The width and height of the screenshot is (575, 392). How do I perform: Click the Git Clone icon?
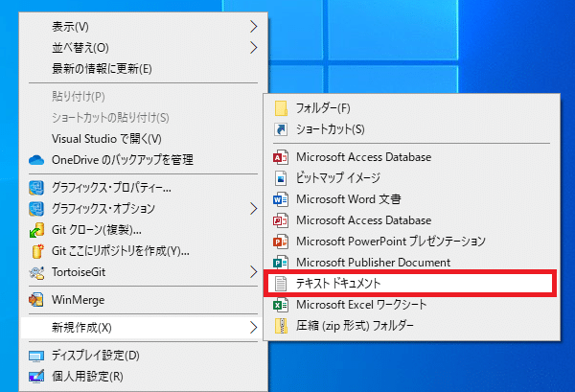pyautogui.click(x=36, y=230)
